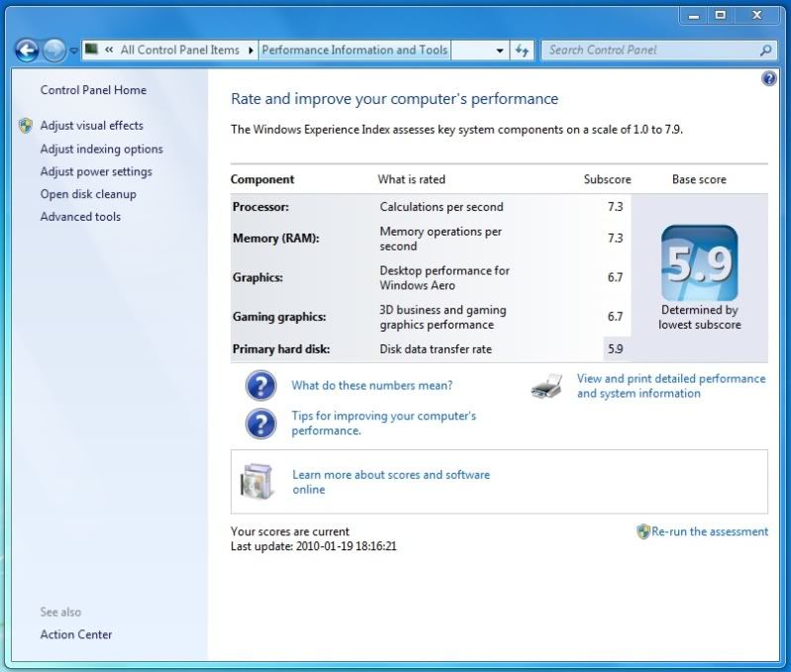Open help via the blue question icon
This screenshot has height=672, width=791.
click(x=769, y=78)
